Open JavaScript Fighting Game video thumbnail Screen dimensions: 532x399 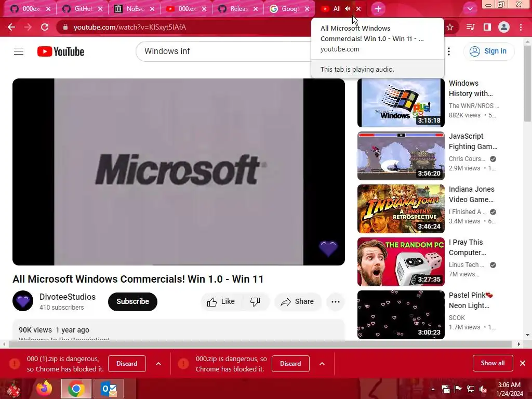pyautogui.click(x=401, y=156)
